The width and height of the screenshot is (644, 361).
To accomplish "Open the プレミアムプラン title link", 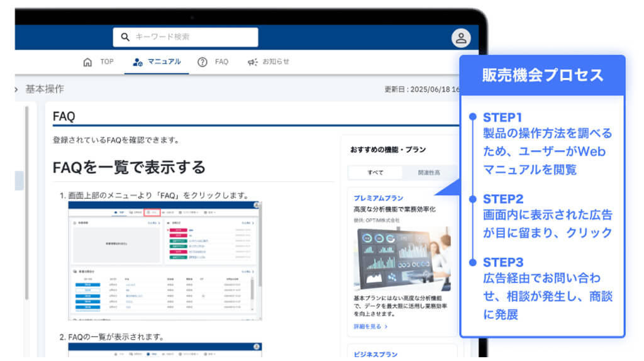I will [378, 198].
